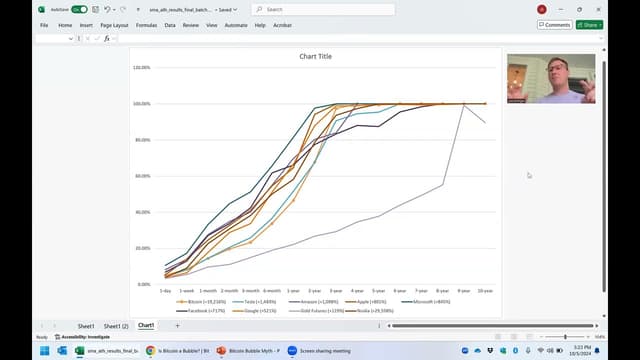This screenshot has height=360, width=640.
Task: Open Outlook from the taskbar
Action: click(x=62, y=351)
